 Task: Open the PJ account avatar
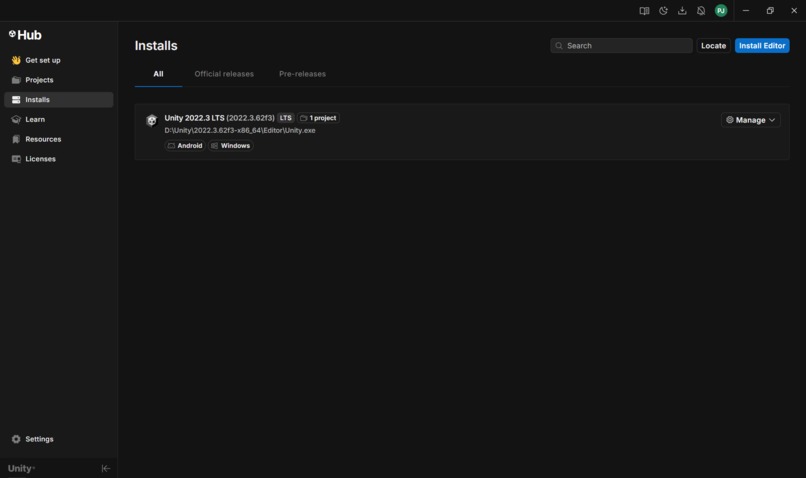coord(721,11)
